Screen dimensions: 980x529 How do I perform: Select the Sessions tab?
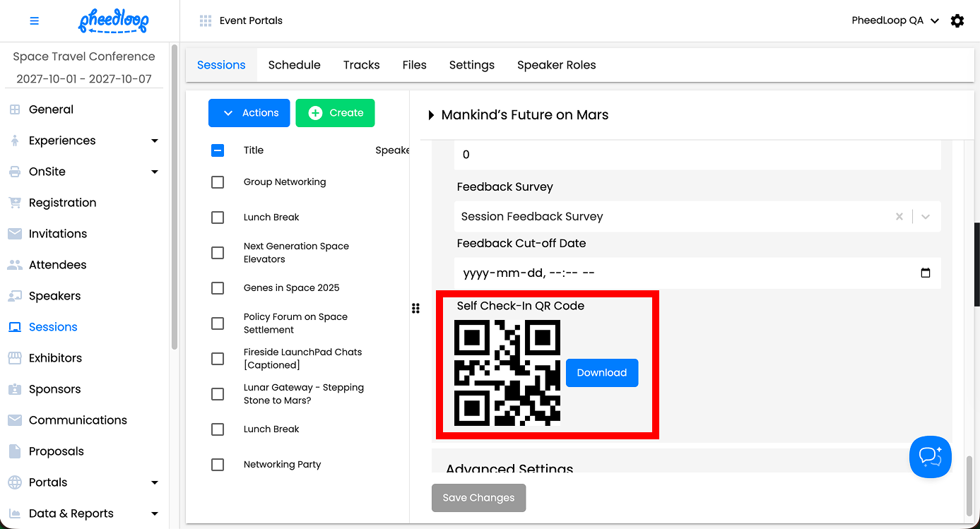[x=221, y=65]
